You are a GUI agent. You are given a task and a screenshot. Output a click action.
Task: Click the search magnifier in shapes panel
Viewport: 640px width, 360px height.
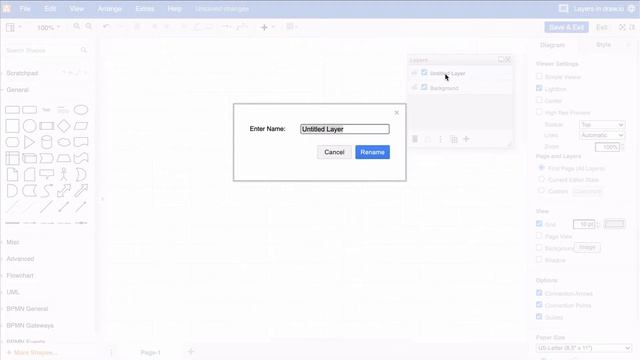(x=84, y=50)
